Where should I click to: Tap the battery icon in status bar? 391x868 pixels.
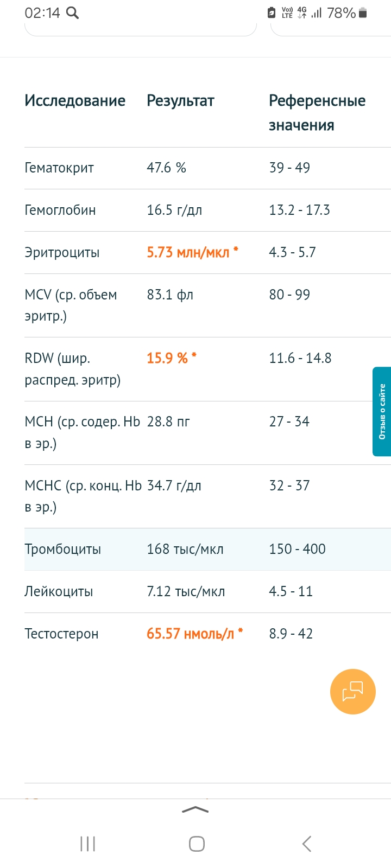[363, 12]
